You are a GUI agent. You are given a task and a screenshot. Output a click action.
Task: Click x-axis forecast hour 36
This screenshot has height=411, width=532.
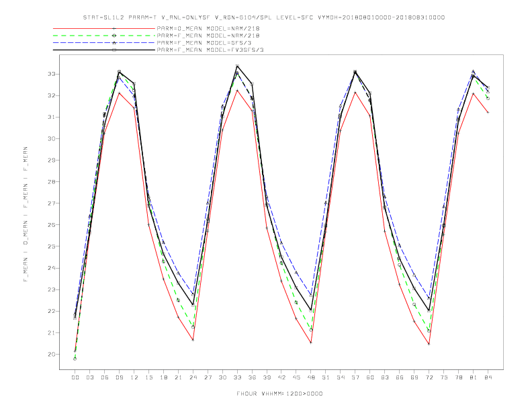coord(252,377)
